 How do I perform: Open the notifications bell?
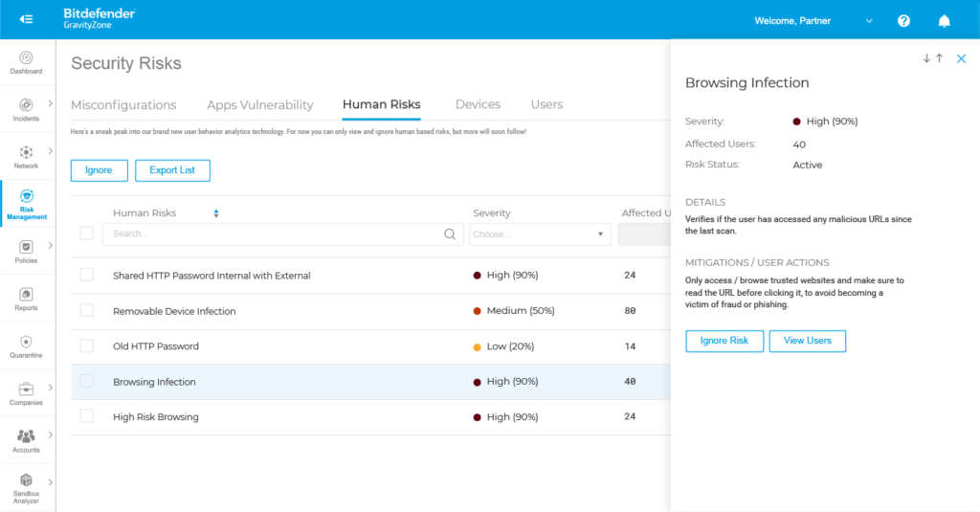pyautogui.click(x=944, y=20)
